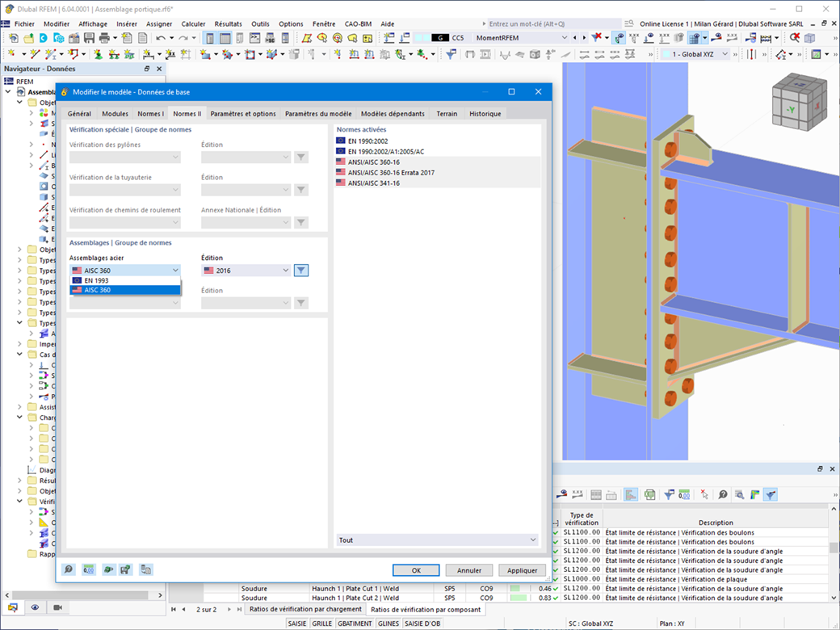Click the -Y navigation cube in the 3D view
The image size is (840, 630).
(x=791, y=110)
